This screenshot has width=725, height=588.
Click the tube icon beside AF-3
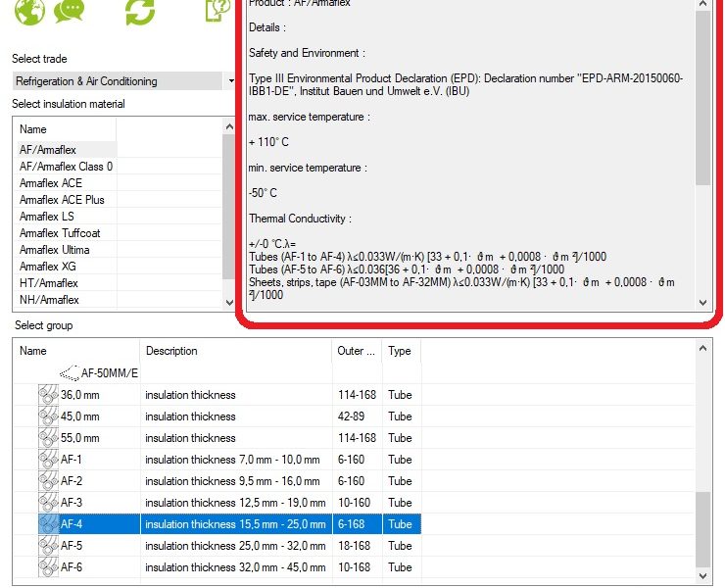tap(48, 503)
